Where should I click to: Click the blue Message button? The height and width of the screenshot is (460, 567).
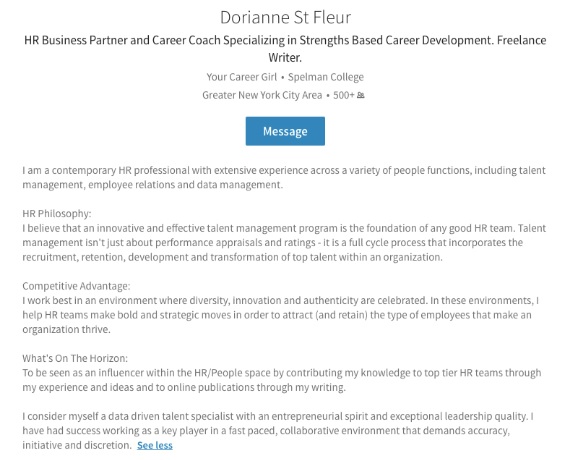[285, 131]
